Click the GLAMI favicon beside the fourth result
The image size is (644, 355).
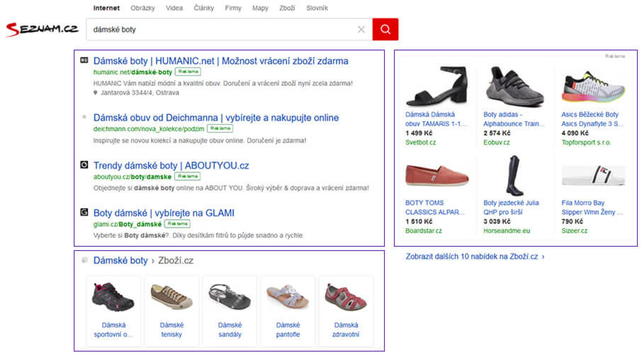tap(84, 212)
